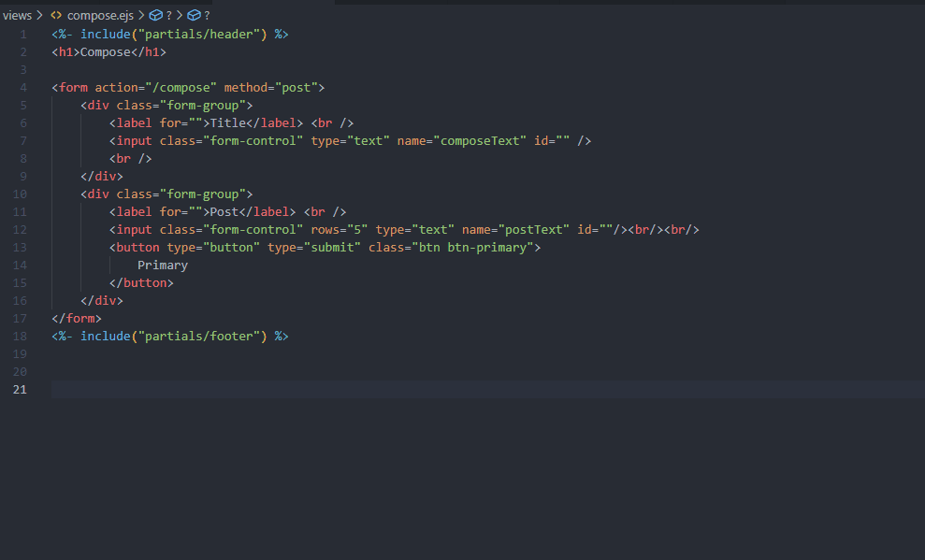Click the views breadcrumb folder
925x560 pixels.
(17, 15)
